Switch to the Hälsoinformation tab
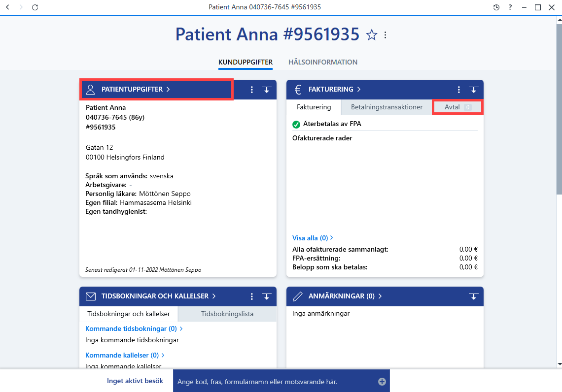The image size is (562, 392). (x=322, y=62)
